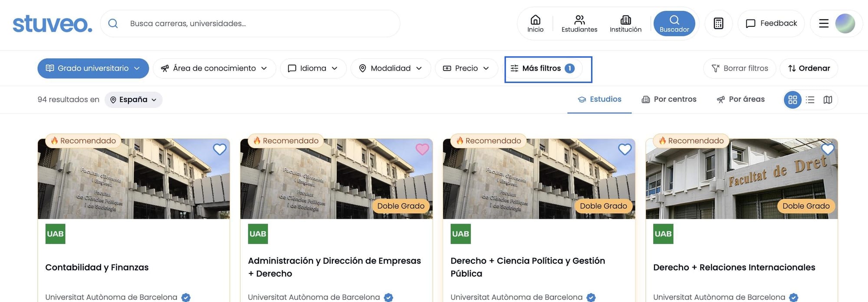Open Administración y Dirección de Empresas + Derecho
Viewport: 868px width, 302px height.
click(x=334, y=267)
